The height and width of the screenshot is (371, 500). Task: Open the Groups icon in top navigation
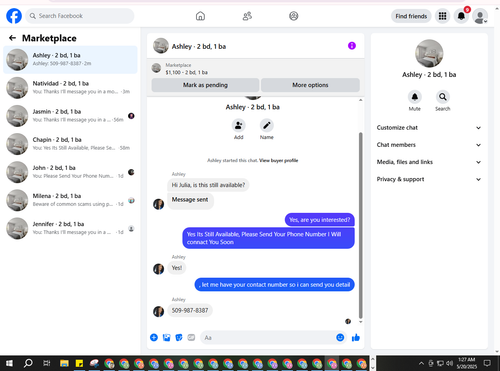coord(294,16)
